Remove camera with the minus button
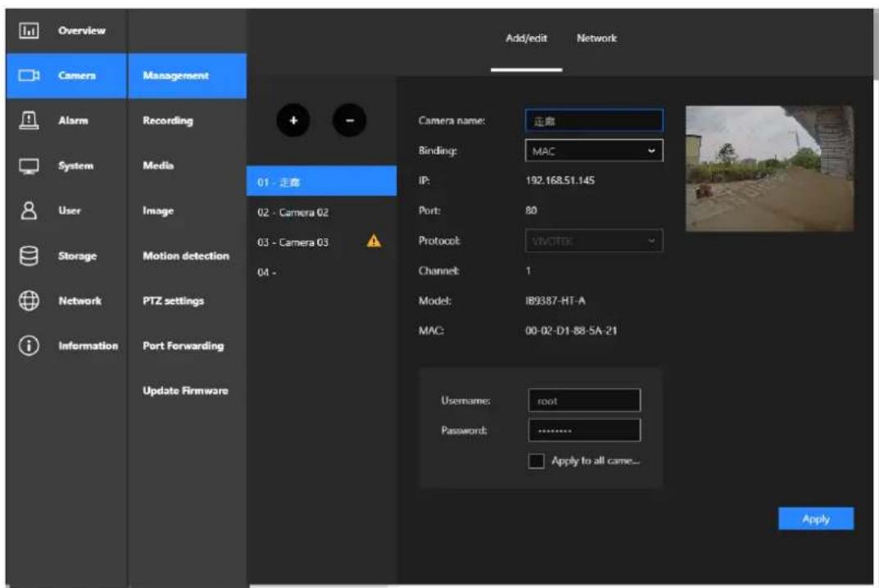 (x=349, y=120)
